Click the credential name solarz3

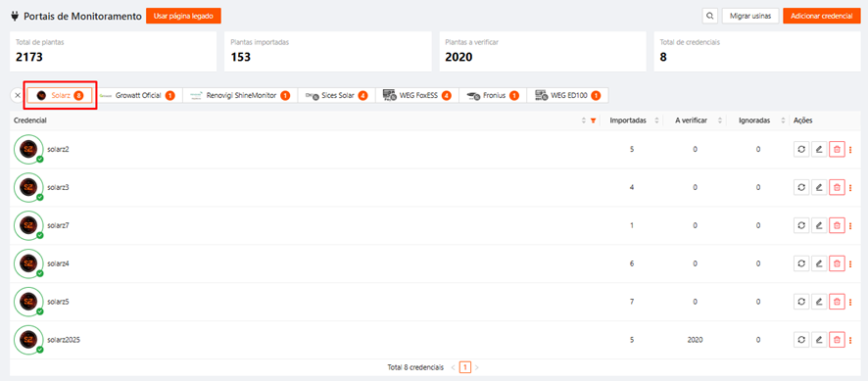pos(58,188)
